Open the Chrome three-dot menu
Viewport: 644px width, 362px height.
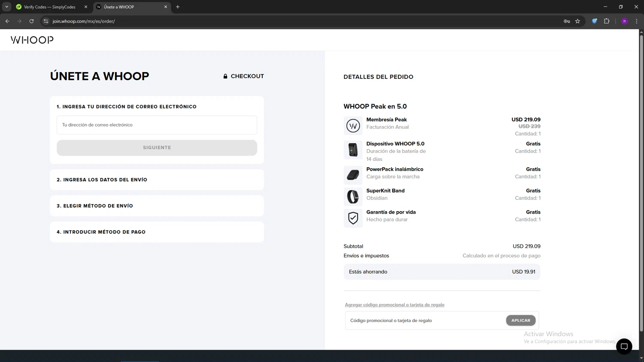tap(637, 21)
